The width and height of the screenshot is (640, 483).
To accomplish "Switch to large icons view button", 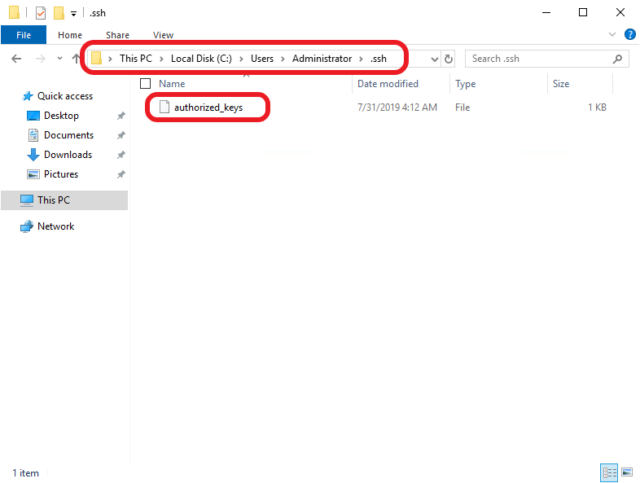I will tap(627, 472).
